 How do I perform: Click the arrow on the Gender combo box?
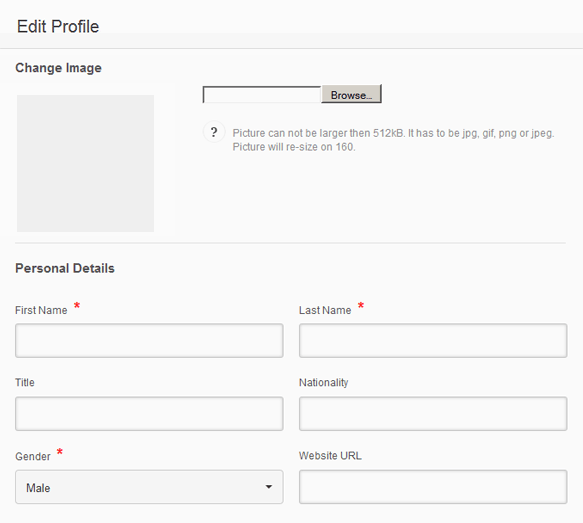(x=269, y=487)
